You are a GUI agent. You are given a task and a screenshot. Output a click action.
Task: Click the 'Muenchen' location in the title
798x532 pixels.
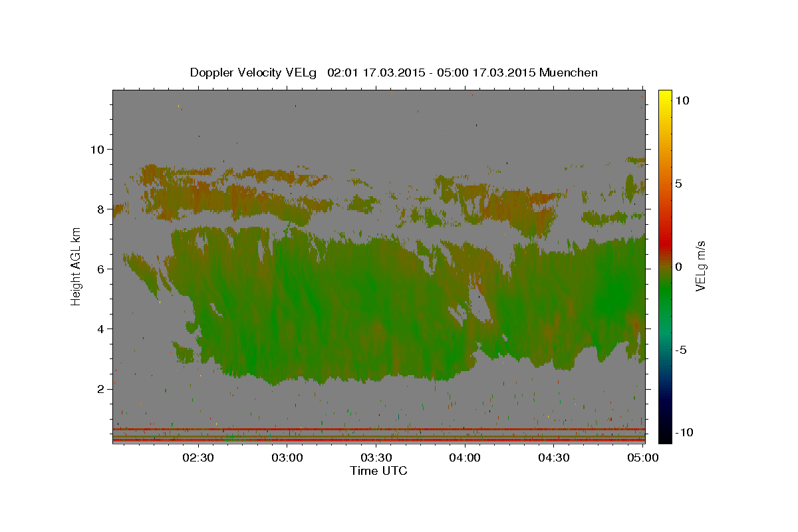click(x=569, y=72)
